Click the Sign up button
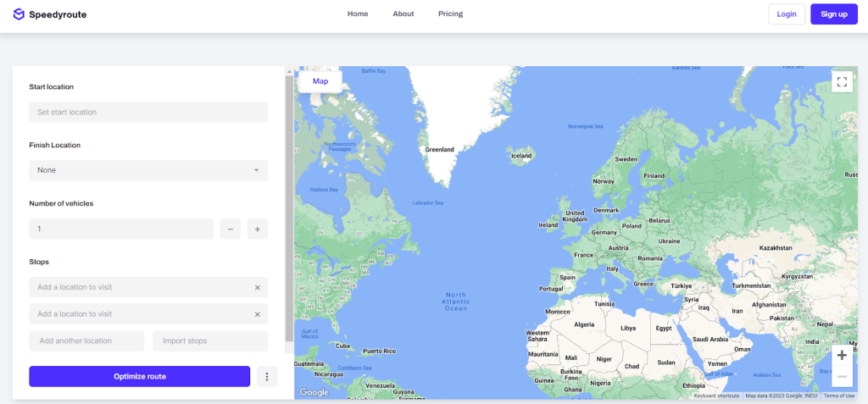868x404 pixels. 834,14
